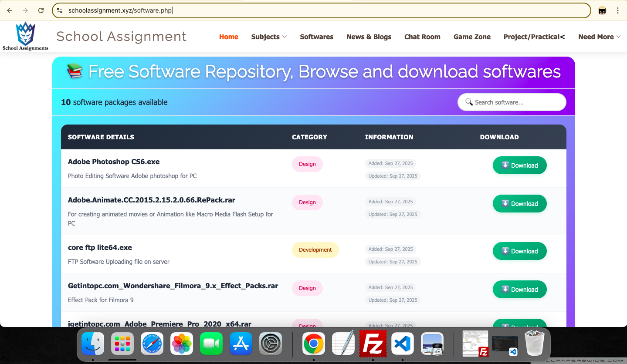Click 'Photo Editing Software Adobe photoshop for PC' description

tap(132, 176)
